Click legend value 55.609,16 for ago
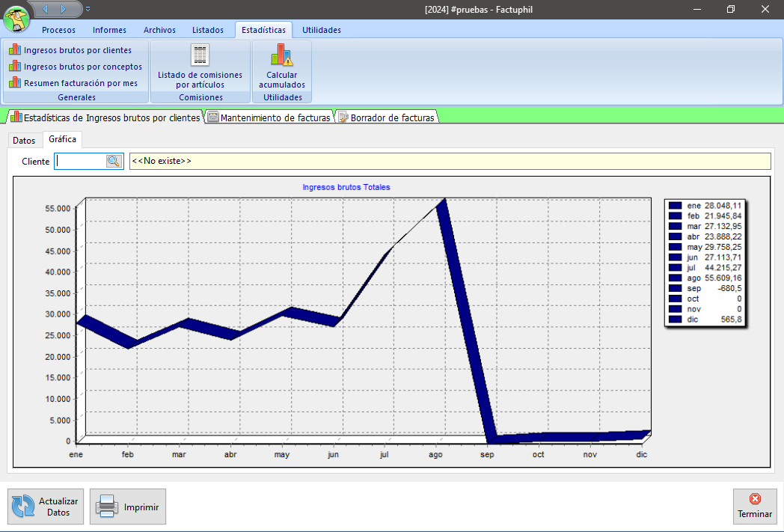The width and height of the screenshot is (784, 532). click(x=723, y=278)
